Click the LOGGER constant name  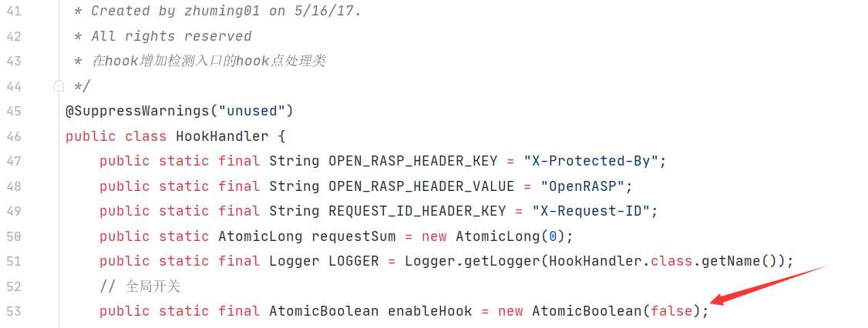tap(354, 261)
